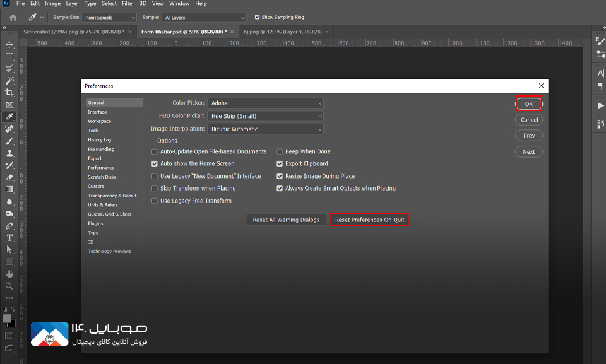
Task: Open the HUD Color Picker dropdown
Action: 265,116
